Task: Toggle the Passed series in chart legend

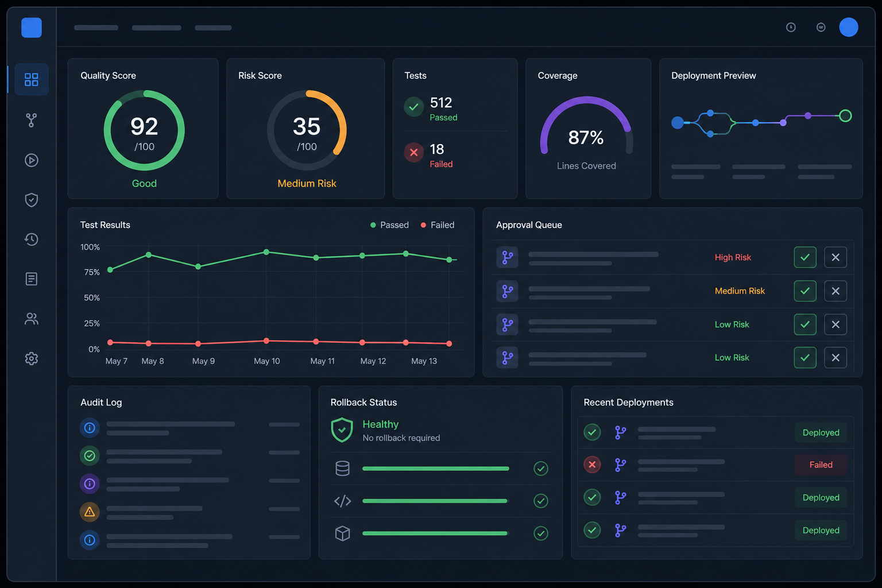Action: tap(390, 225)
